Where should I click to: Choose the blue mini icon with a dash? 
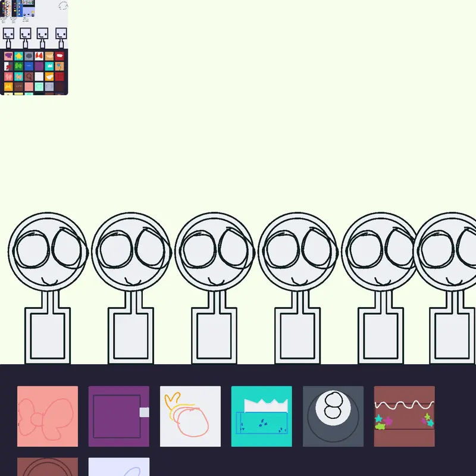[x=29, y=66]
